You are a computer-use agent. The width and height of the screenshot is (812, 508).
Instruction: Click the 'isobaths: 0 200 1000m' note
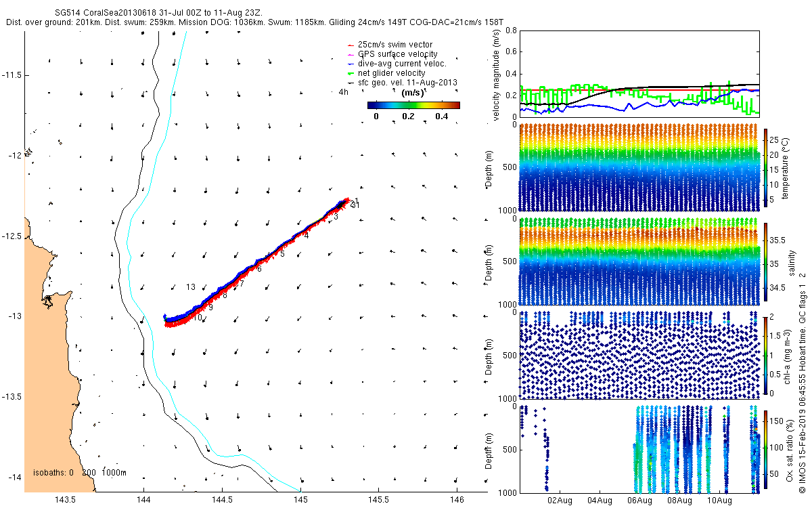(x=80, y=472)
